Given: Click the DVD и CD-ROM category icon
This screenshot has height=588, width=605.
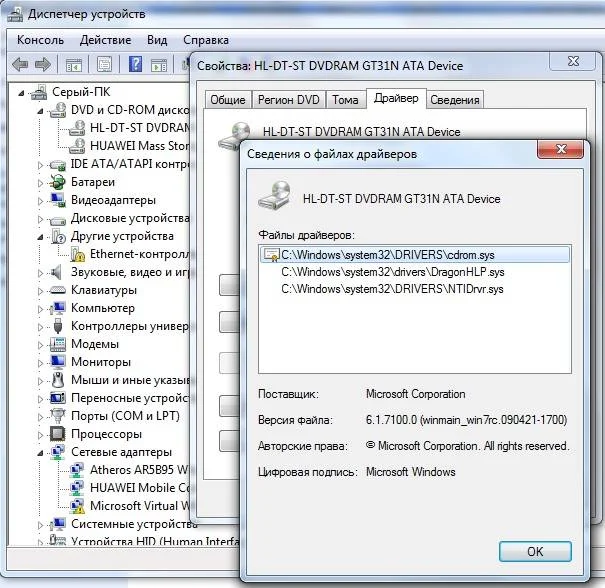Looking at the screenshot, I should (58, 110).
